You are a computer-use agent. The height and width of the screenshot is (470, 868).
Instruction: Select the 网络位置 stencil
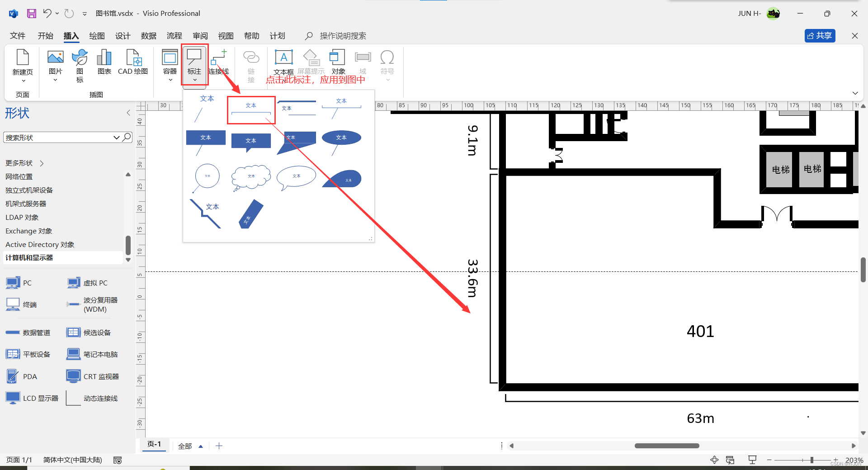[19, 176]
